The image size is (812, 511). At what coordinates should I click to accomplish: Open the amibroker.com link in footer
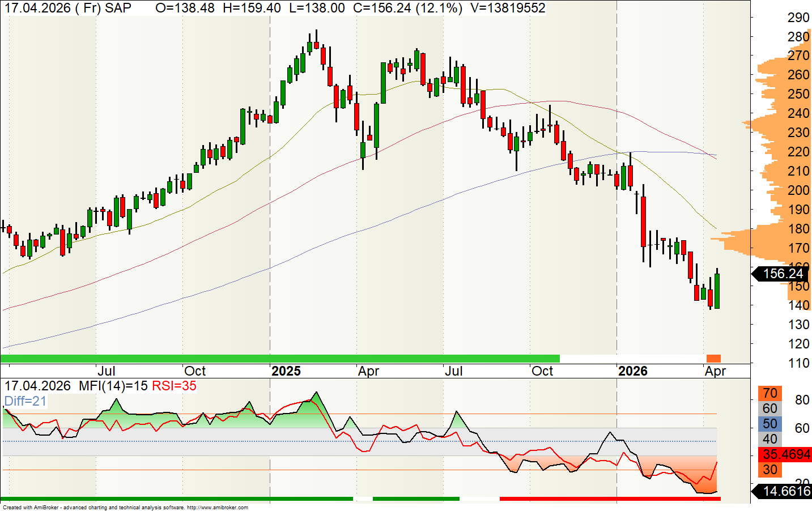[217, 508]
